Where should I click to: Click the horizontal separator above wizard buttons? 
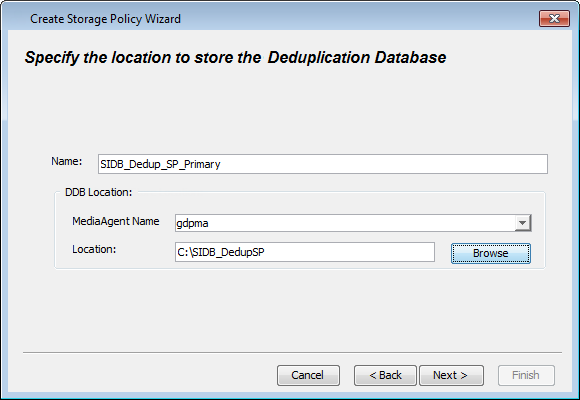click(292, 353)
